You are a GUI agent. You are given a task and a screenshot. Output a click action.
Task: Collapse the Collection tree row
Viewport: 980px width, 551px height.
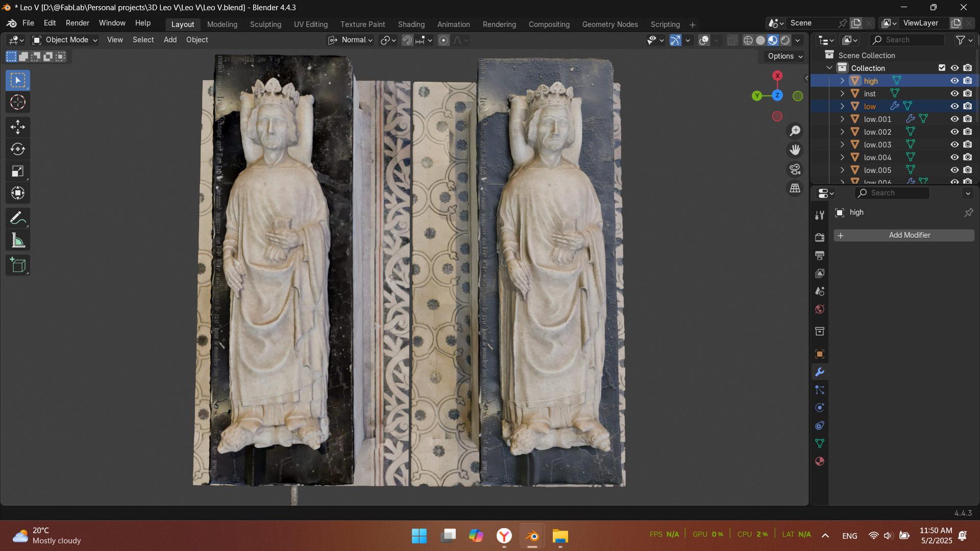829,68
